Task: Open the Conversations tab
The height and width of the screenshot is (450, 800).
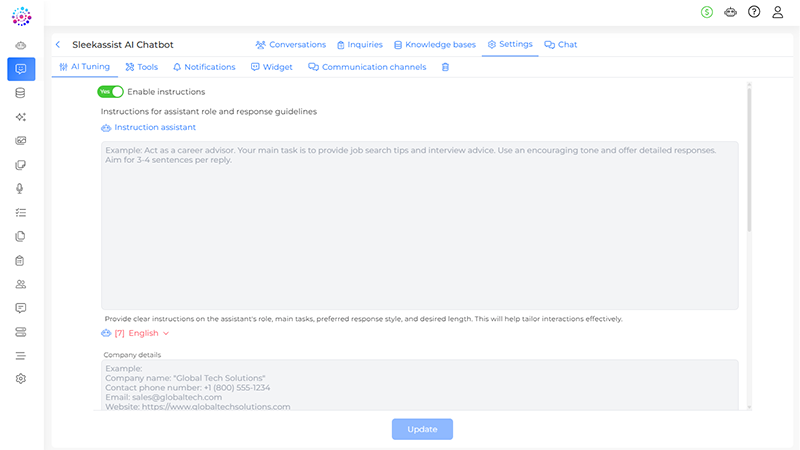Action: (291, 45)
